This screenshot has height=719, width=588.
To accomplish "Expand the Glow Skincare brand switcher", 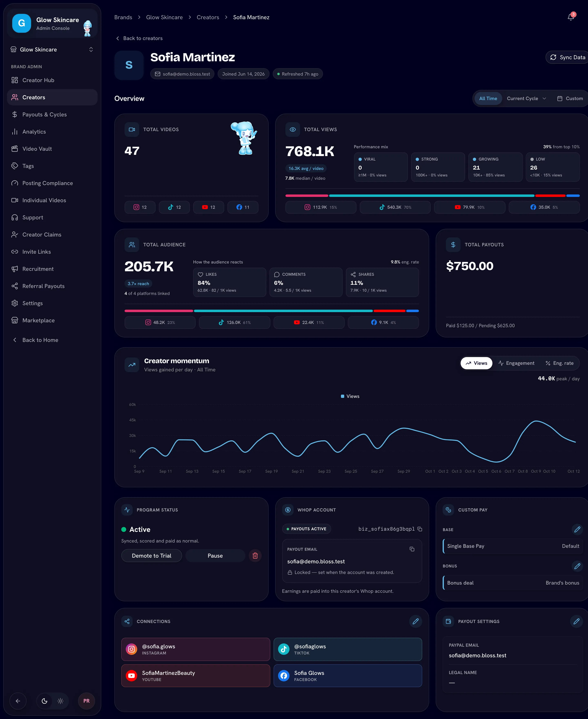I will point(52,49).
